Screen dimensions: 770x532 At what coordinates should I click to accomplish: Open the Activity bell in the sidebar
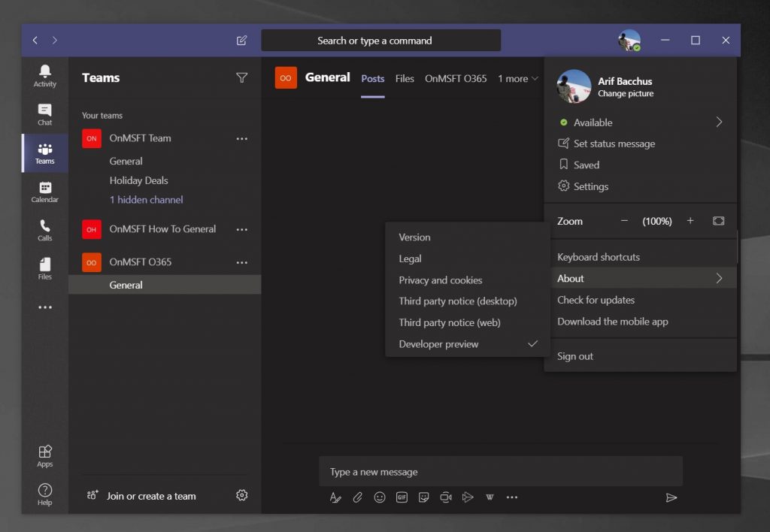click(x=44, y=76)
